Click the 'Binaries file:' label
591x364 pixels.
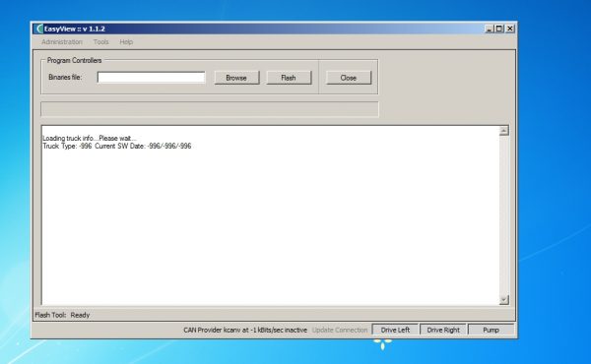tap(65, 77)
